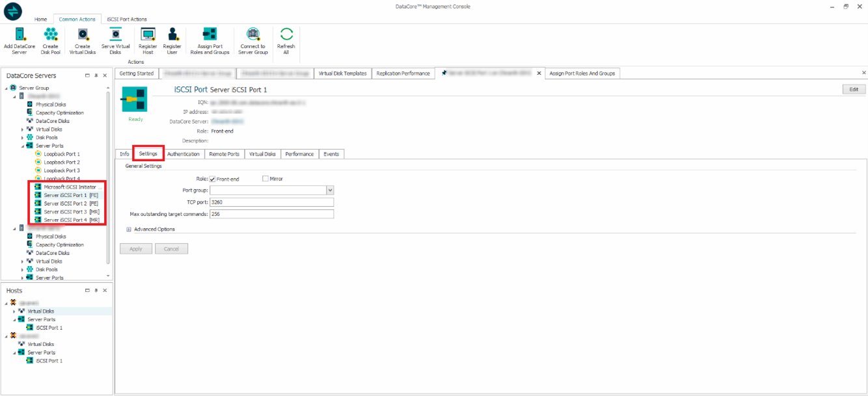Switch to the Authentication tab
This screenshot has height=396, width=868.
pyautogui.click(x=183, y=154)
